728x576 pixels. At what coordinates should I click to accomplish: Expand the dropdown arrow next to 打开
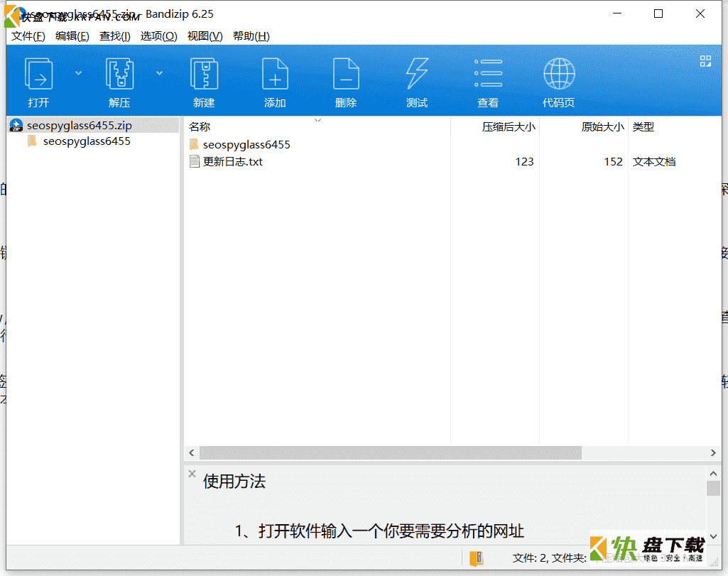78,73
